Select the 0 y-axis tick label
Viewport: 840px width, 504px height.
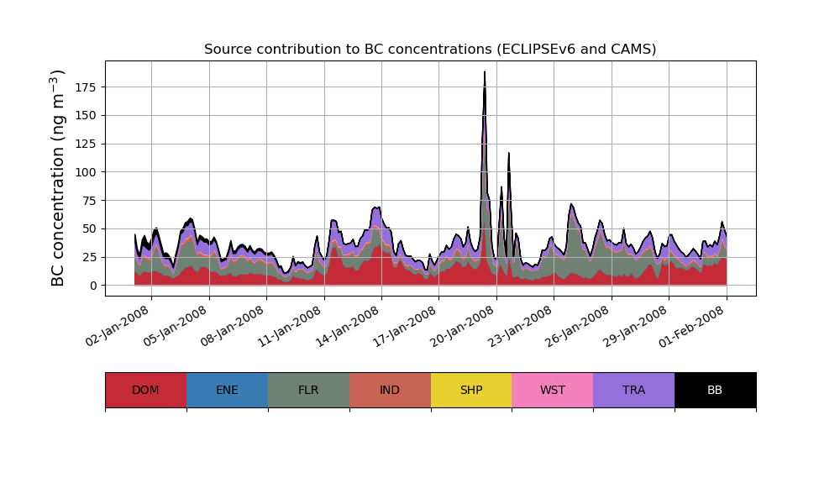pyautogui.click(x=93, y=286)
